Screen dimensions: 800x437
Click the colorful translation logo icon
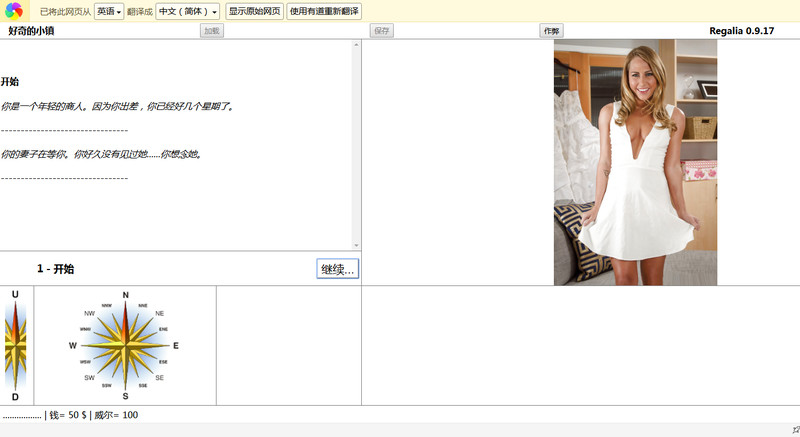(x=13, y=11)
